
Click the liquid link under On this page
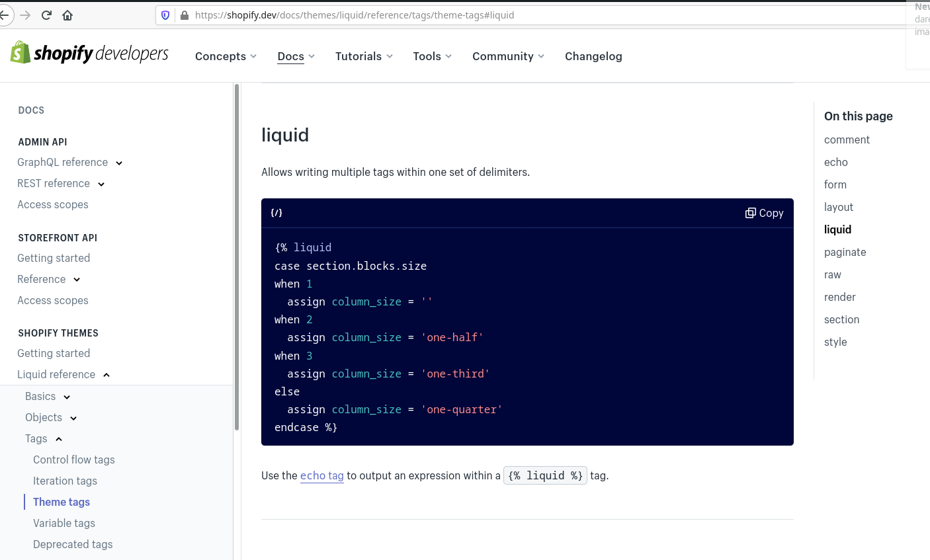pyautogui.click(x=837, y=229)
